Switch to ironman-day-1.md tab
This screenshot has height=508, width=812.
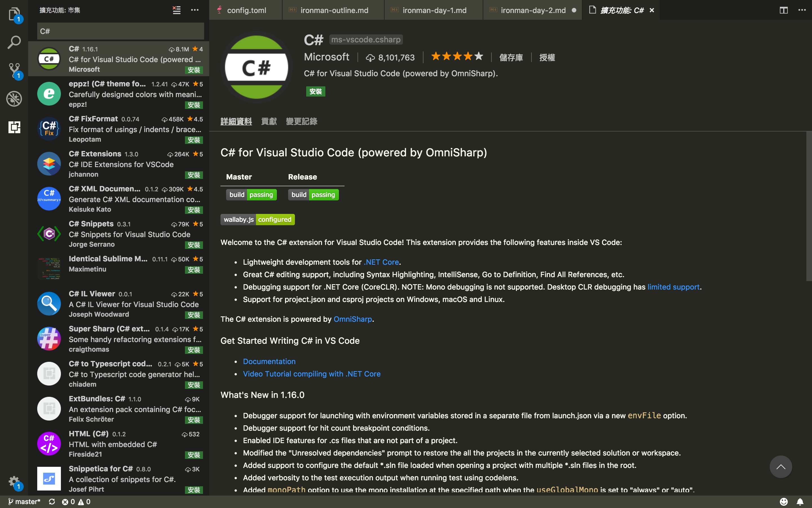click(434, 10)
